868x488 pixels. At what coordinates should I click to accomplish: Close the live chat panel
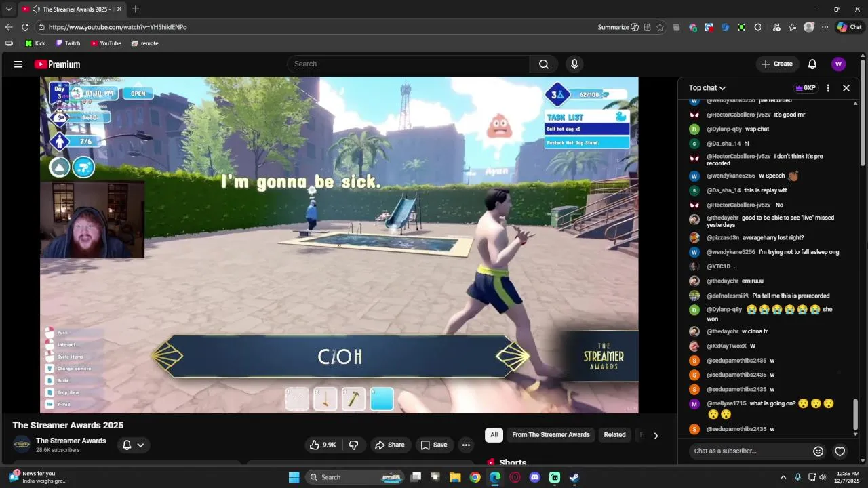tap(846, 88)
